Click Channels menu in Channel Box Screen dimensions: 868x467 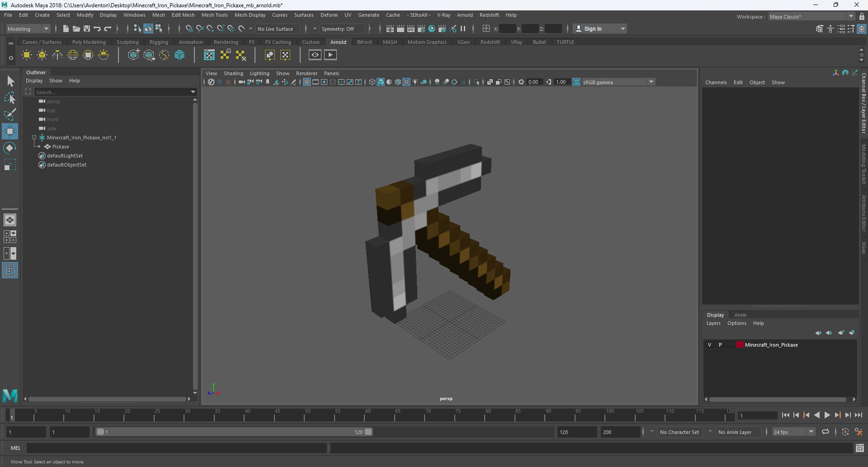click(716, 82)
